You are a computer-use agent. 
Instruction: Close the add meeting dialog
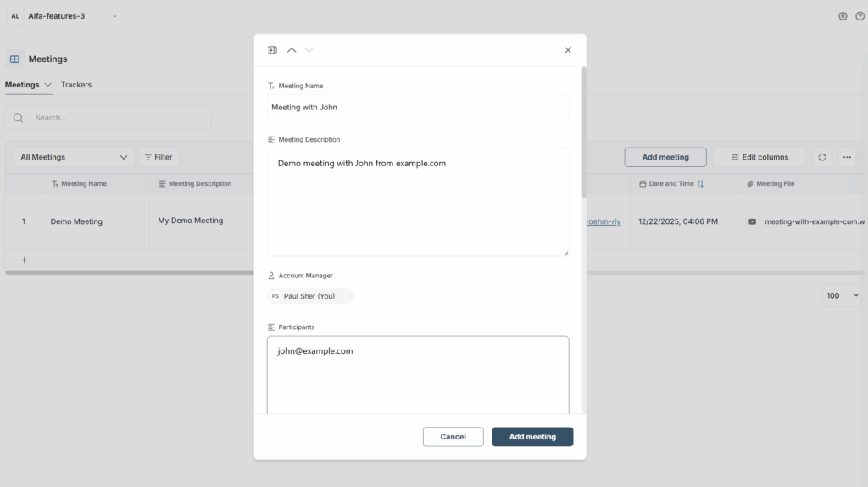point(568,50)
